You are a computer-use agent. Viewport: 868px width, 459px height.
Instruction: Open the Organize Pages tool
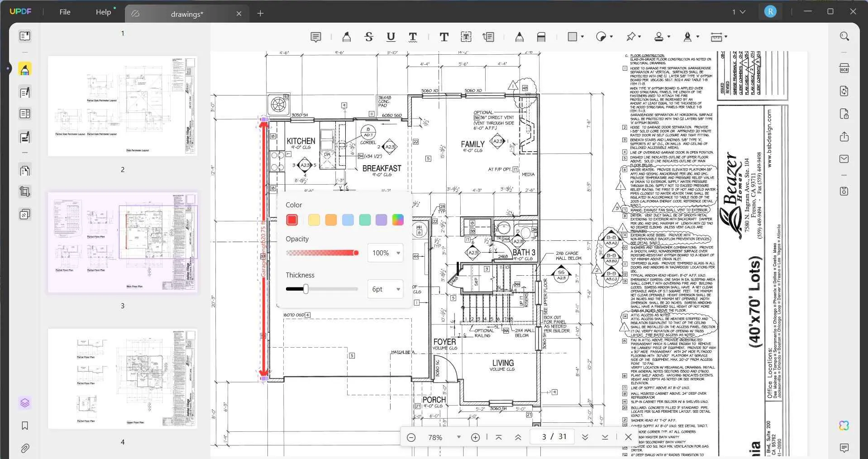coord(25,171)
